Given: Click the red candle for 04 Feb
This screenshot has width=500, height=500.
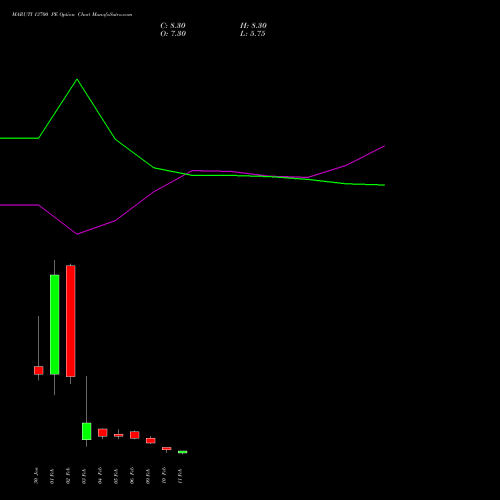Looking at the screenshot, I should coord(103,433).
